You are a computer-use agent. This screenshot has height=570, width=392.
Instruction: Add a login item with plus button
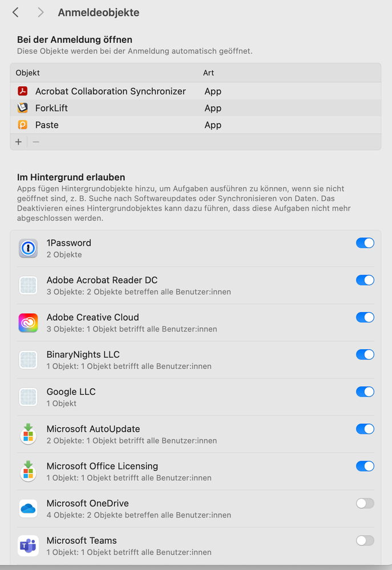pos(19,142)
